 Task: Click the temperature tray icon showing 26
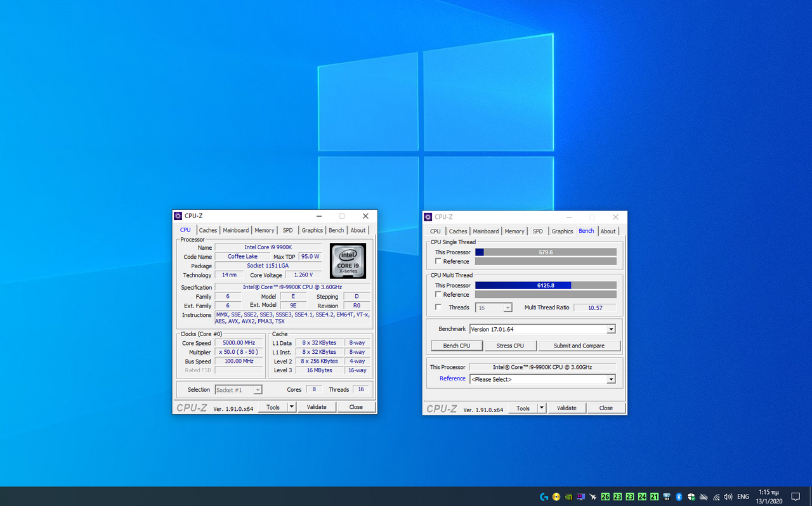605,497
